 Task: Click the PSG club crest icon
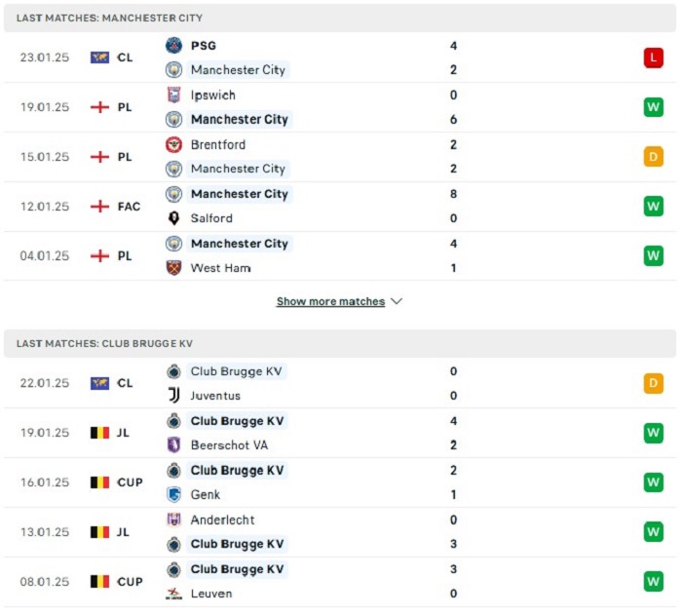173,45
